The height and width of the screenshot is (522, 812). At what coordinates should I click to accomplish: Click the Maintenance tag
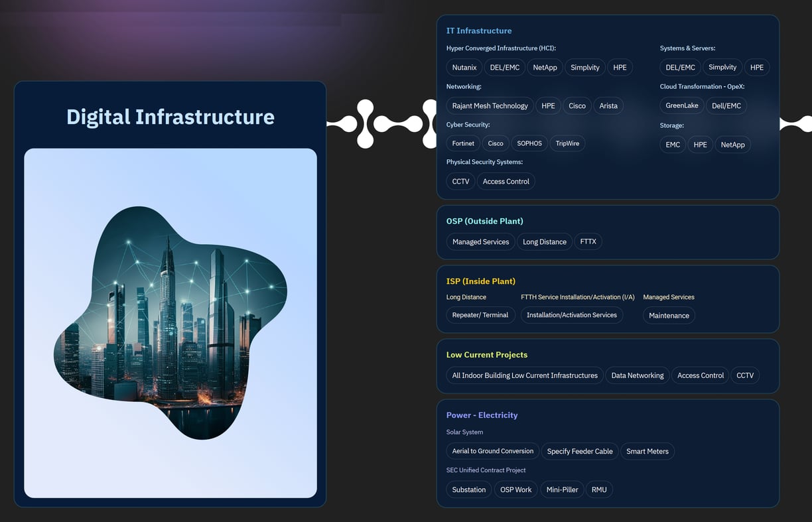click(669, 316)
